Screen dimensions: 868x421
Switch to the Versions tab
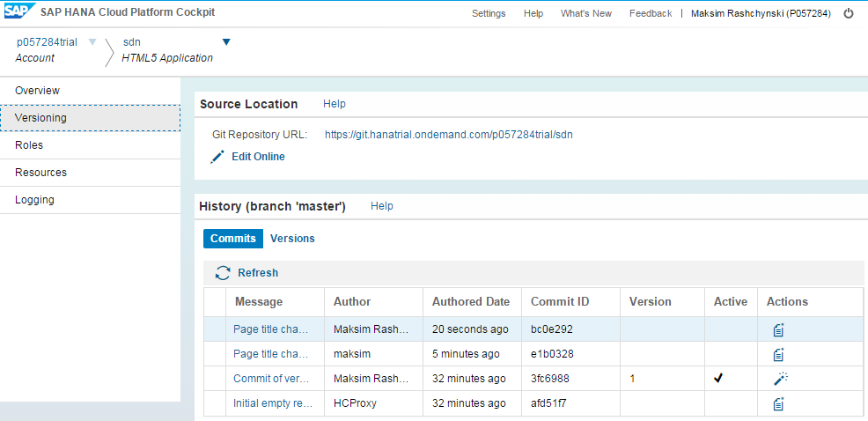[292, 238]
